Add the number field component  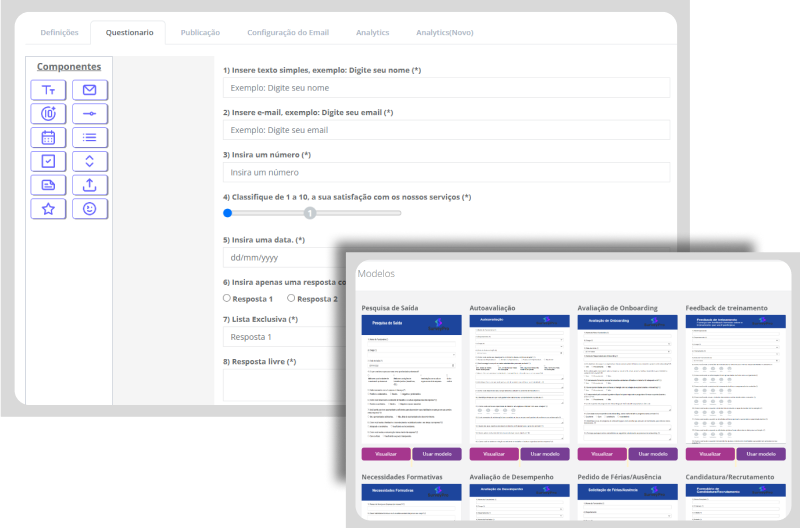48,114
